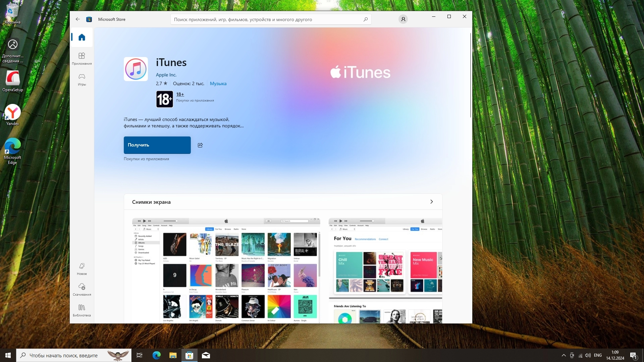
Task: Open the Приложения (Apps) sidebar section
Action: pyautogui.click(x=82, y=58)
